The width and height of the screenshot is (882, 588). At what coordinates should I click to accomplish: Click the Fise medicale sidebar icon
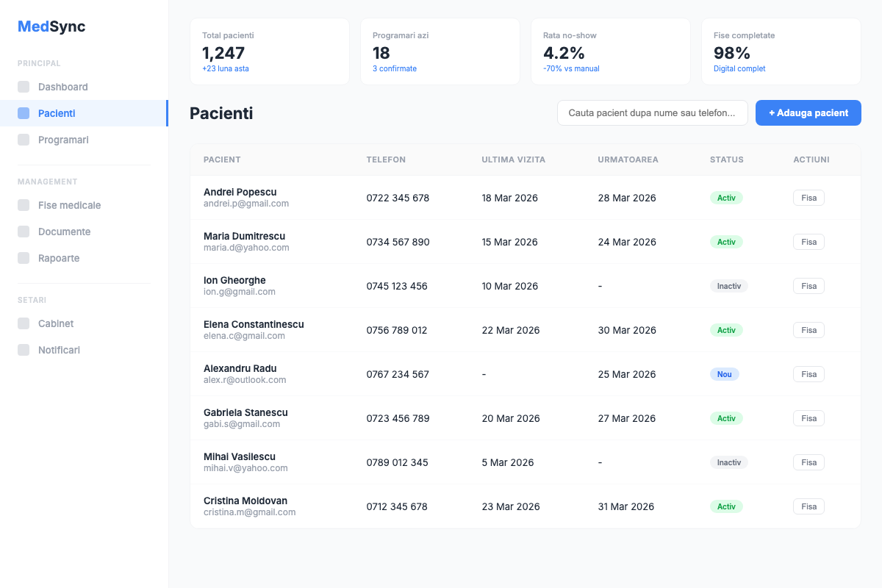(24, 205)
